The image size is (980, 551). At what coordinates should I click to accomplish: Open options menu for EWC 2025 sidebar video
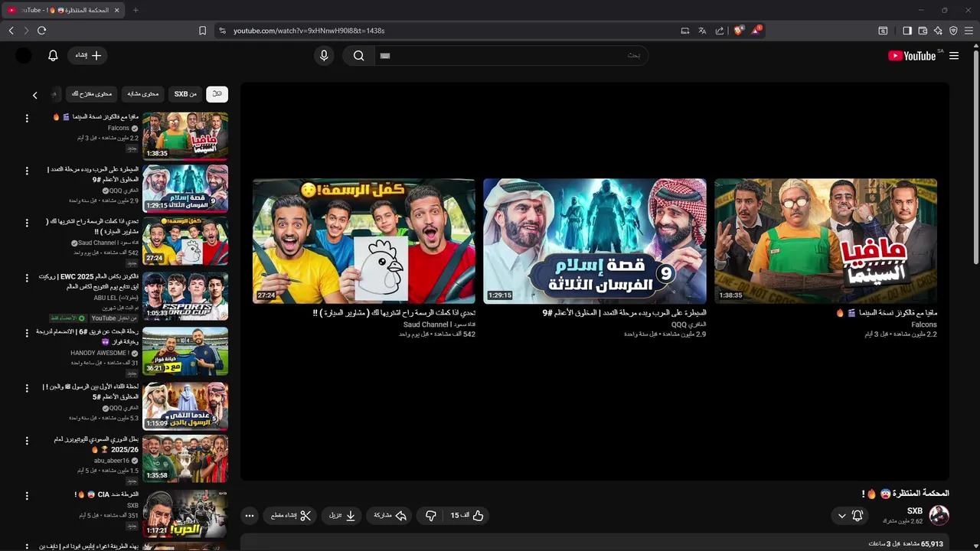coord(27,277)
